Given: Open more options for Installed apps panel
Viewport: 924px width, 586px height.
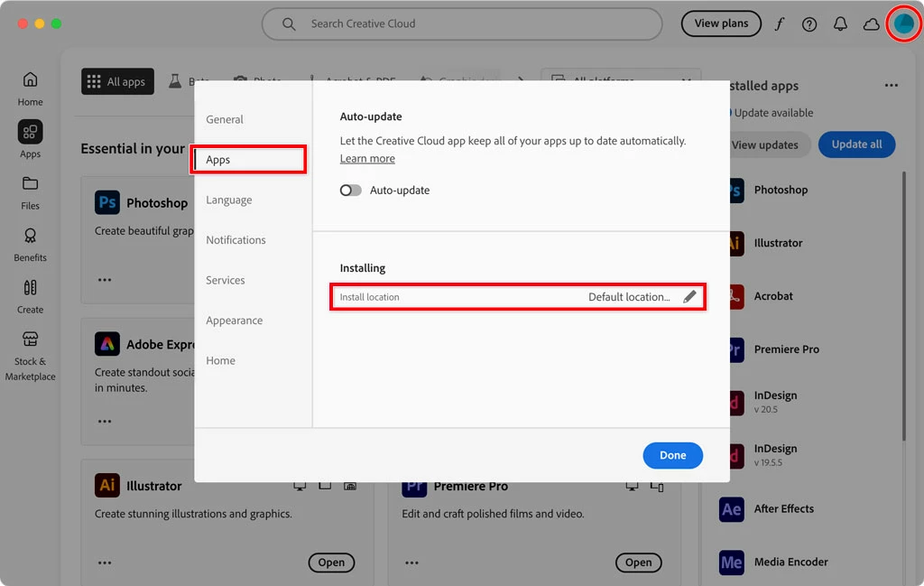Looking at the screenshot, I should pyautogui.click(x=891, y=86).
